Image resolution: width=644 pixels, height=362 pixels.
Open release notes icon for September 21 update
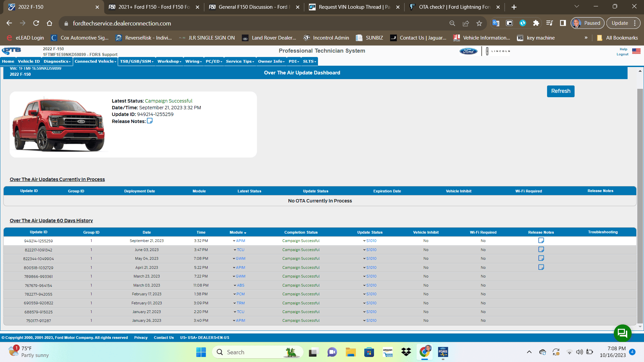click(541, 240)
